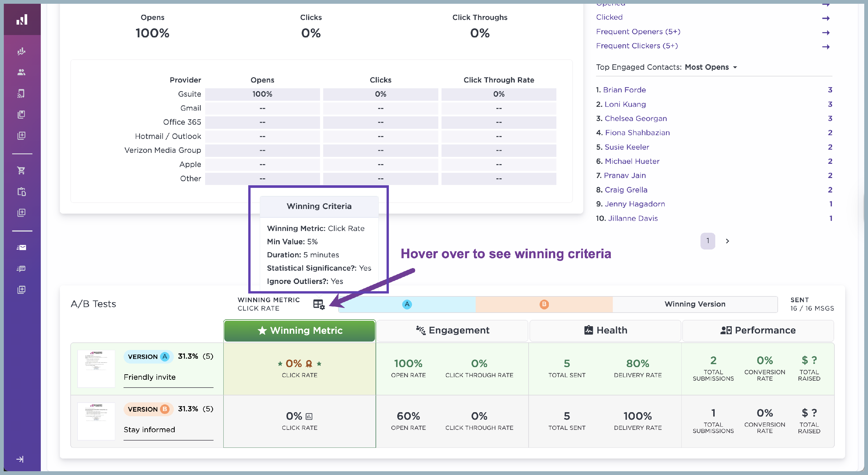Switch to the Engagement tab

click(x=452, y=330)
